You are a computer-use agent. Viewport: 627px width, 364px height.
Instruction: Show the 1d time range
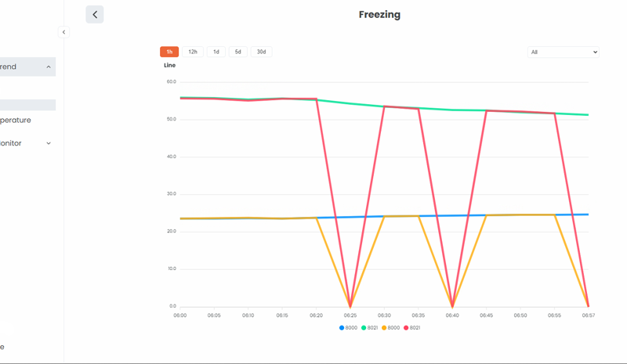coord(216,52)
